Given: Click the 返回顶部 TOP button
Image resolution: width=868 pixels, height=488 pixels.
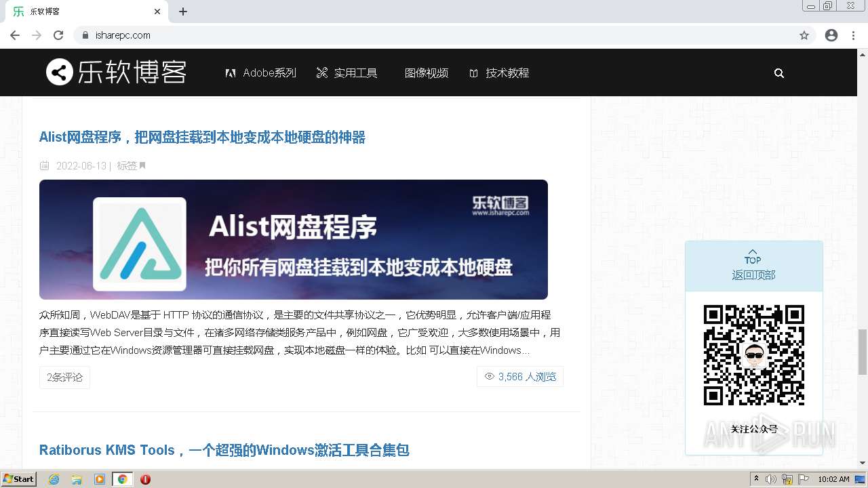Looking at the screenshot, I should [x=753, y=266].
